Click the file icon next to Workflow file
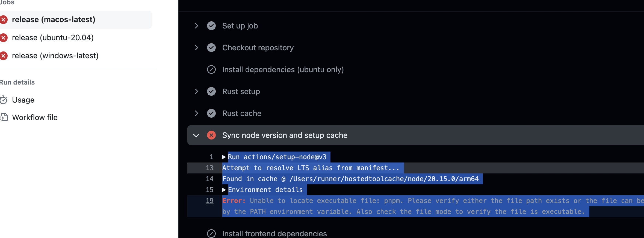 (4, 117)
